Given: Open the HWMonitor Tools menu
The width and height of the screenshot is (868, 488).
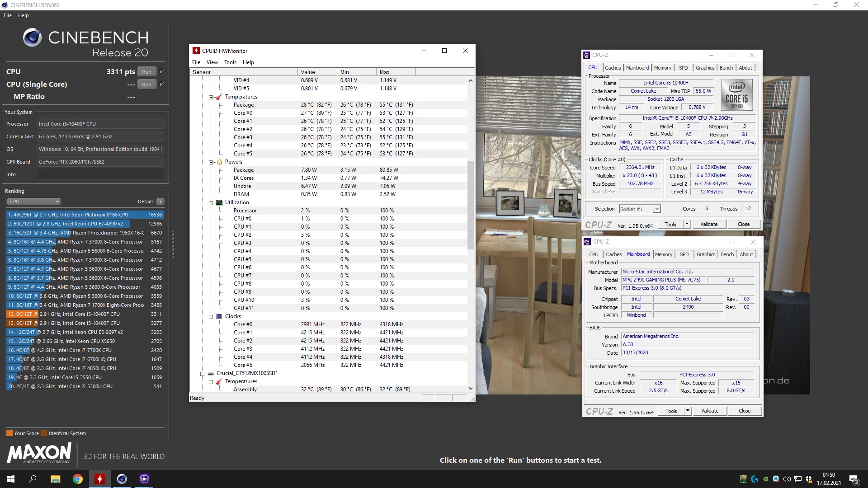Looking at the screenshot, I should click(x=230, y=62).
